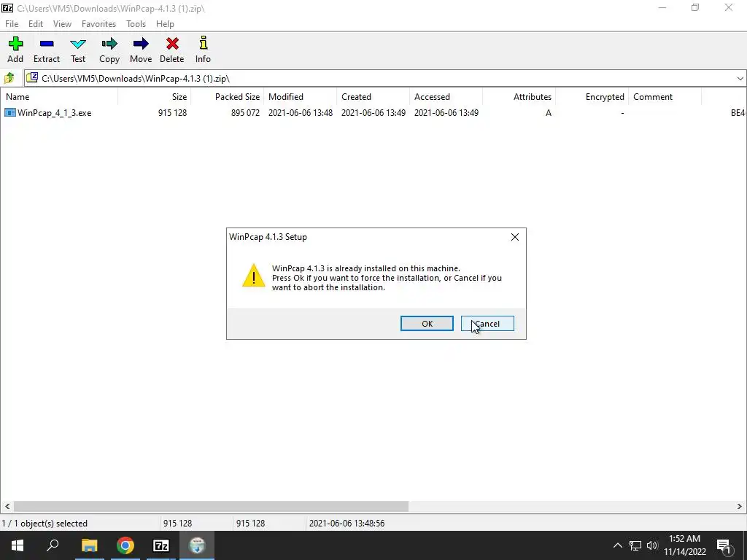Click the attributes value A
Screen dimensions: 747x560
[x=549, y=113]
